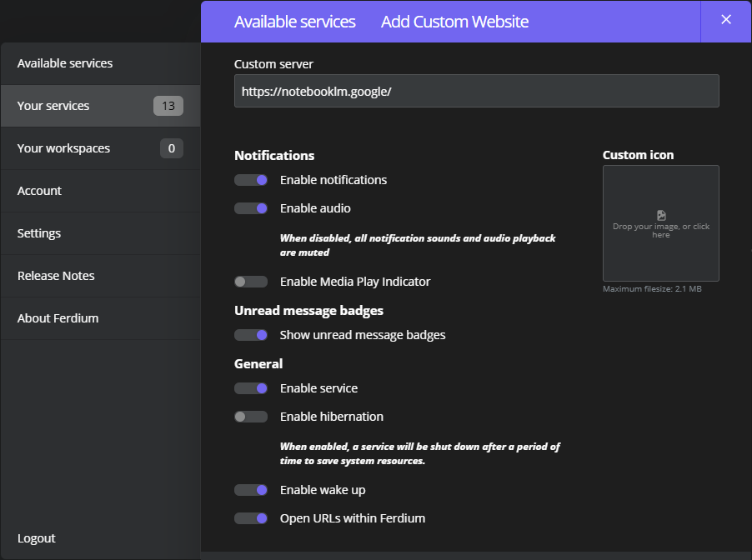This screenshot has width=752, height=560.
Task: Turn off Enable audio switch
Action: pos(251,208)
